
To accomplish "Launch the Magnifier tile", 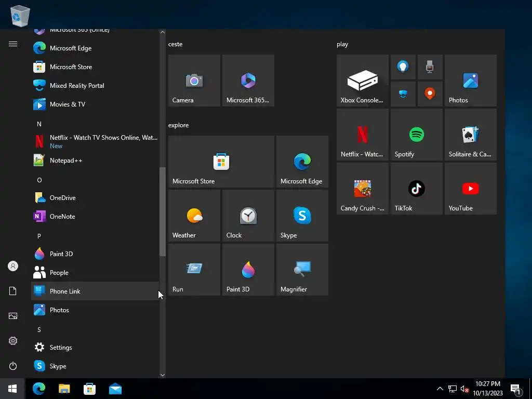I will [x=302, y=270].
